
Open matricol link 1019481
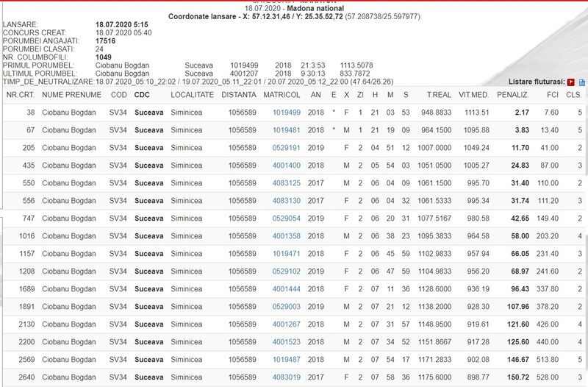coord(287,130)
